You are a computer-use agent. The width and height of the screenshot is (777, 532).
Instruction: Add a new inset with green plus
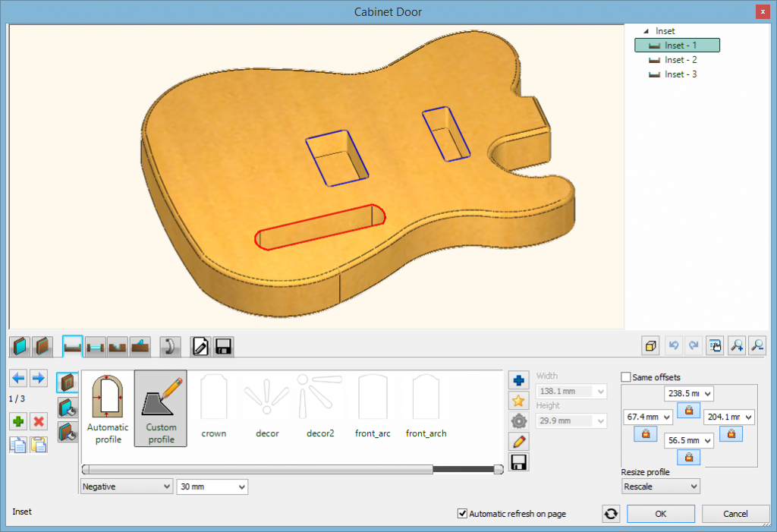point(18,422)
